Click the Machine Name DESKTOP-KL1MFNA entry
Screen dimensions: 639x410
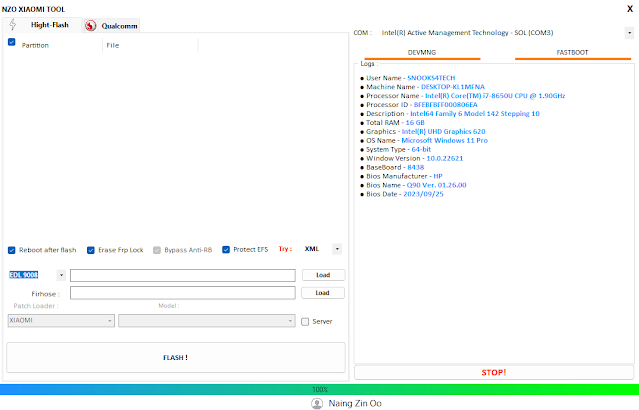click(x=423, y=87)
